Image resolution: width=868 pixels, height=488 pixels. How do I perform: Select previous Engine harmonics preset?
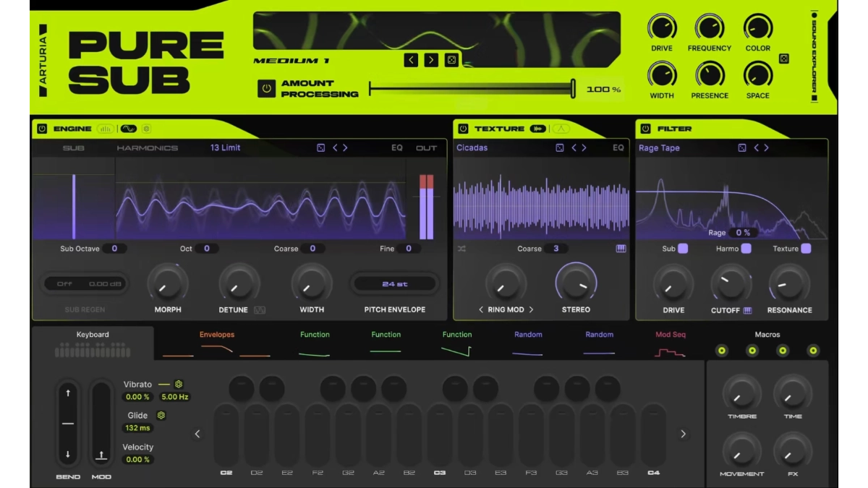click(335, 147)
